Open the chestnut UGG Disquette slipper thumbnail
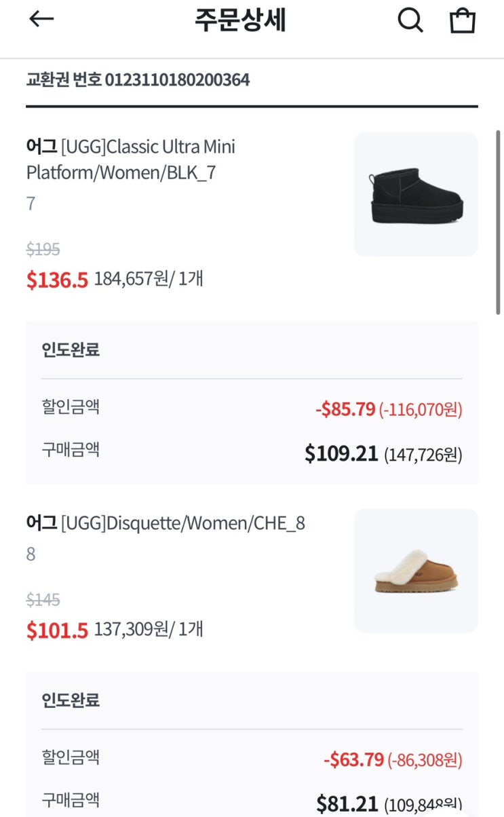This screenshot has height=817, width=504. [416, 571]
